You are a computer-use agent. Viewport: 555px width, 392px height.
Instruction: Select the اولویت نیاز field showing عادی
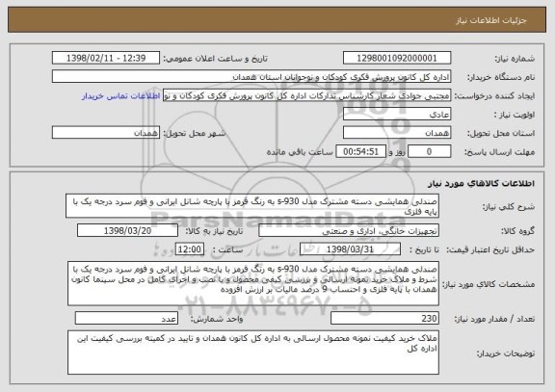tap(397, 114)
